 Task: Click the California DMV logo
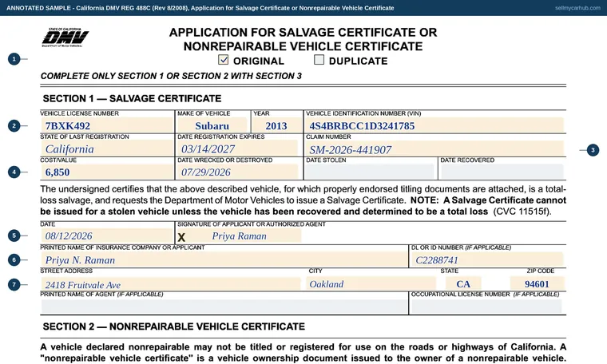[65, 38]
